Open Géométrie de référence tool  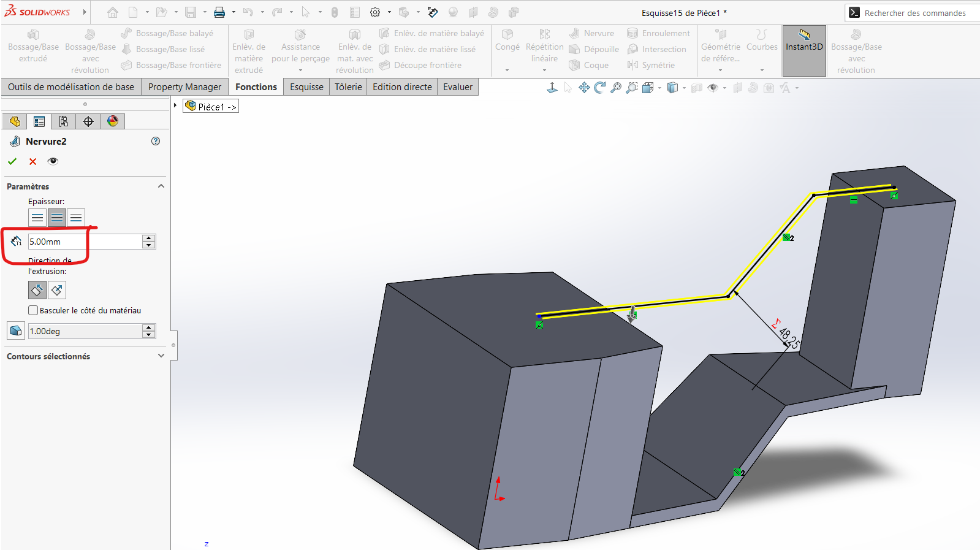(x=720, y=45)
